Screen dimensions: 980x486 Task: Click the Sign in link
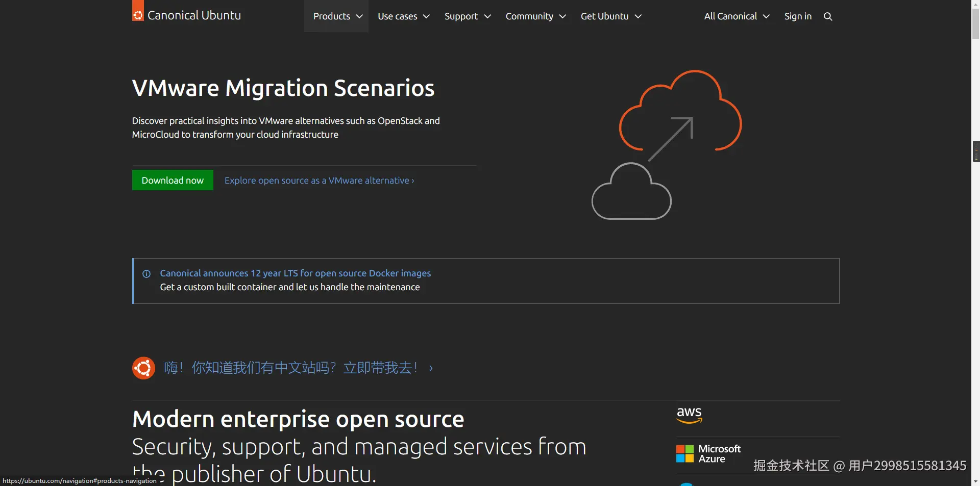click(798, 16)
